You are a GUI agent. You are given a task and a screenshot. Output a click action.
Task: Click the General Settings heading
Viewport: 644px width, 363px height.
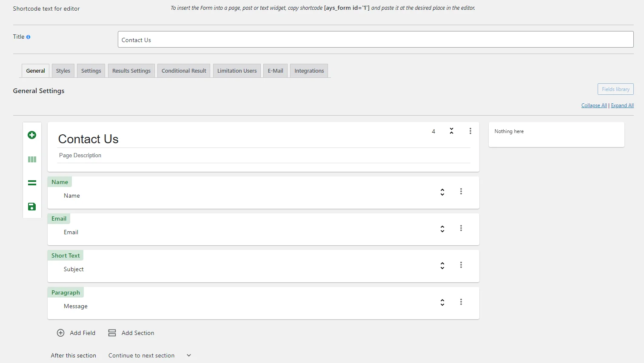[x=39, y=91]
